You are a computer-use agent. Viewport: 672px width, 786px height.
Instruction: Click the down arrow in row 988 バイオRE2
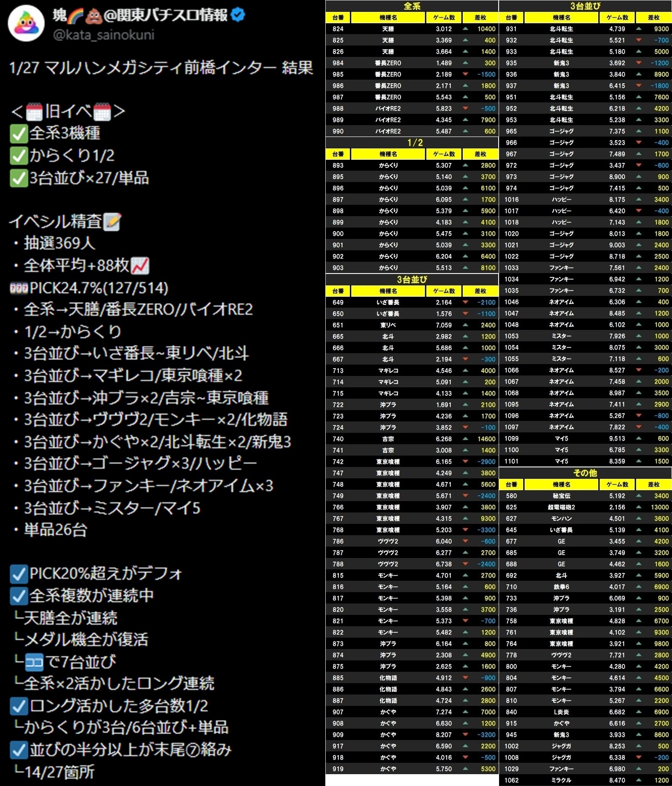[x=465, y=108]
